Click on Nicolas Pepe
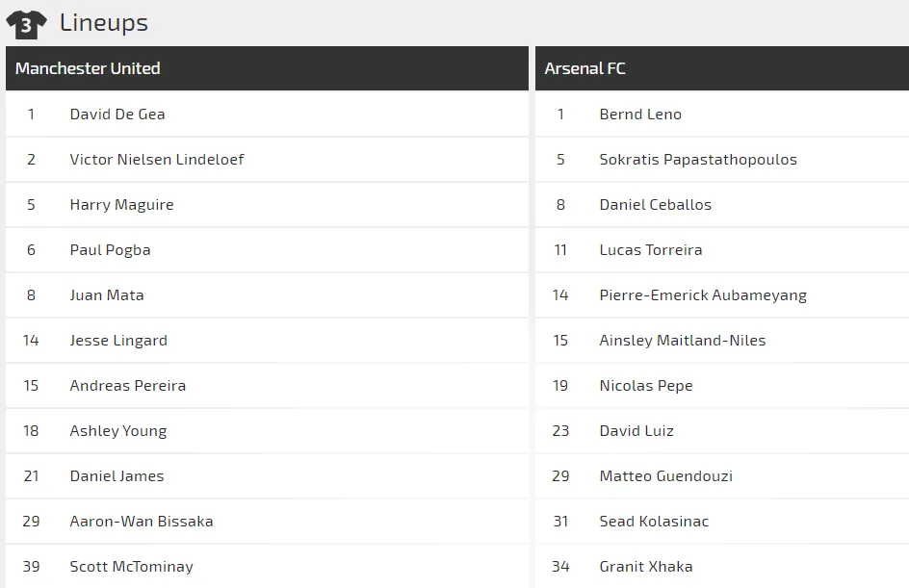 [646, 385]
